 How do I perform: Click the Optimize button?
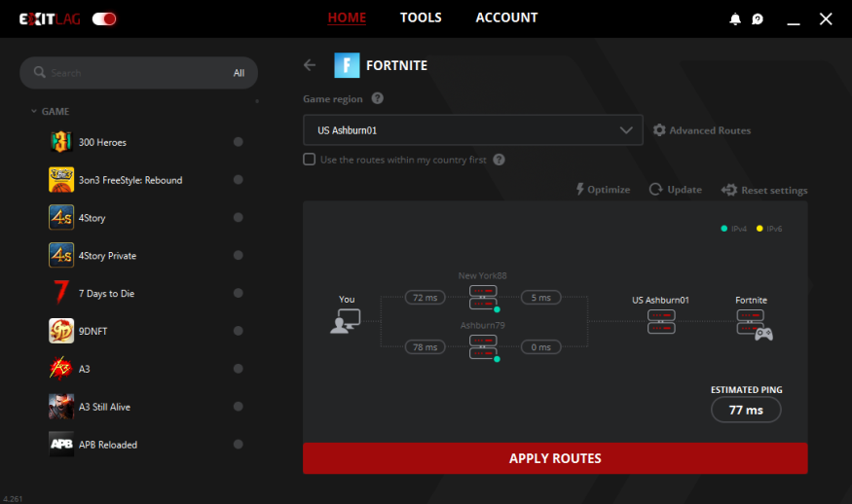603,190
